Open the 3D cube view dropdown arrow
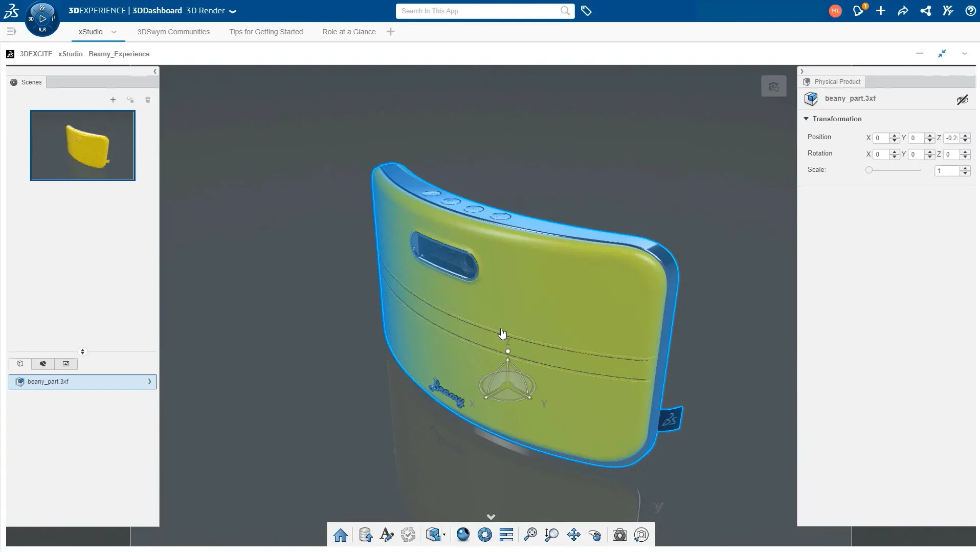 [444, 535]
